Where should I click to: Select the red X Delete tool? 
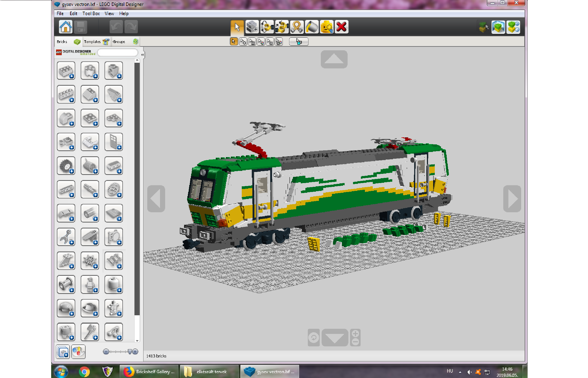click(341, 27)
